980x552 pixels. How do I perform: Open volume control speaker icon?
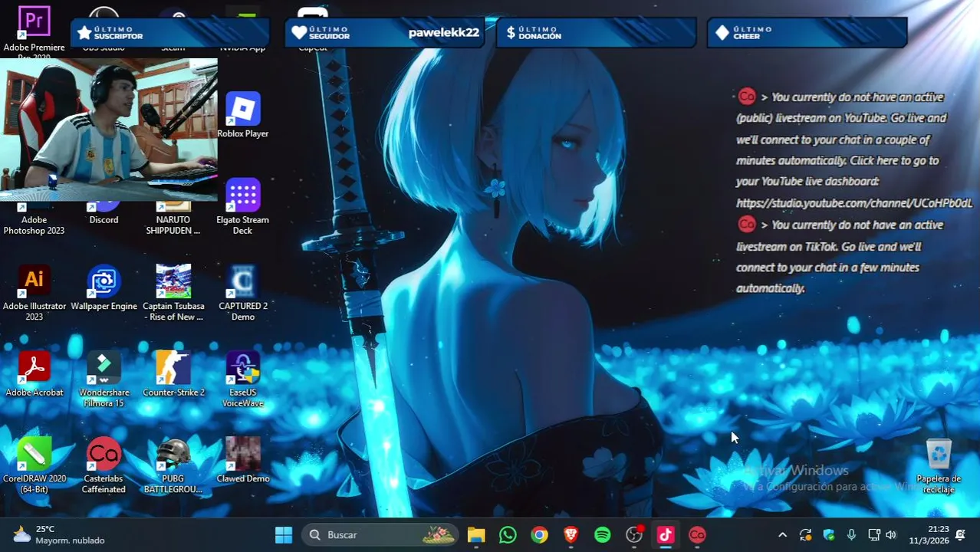pos(891,534)
